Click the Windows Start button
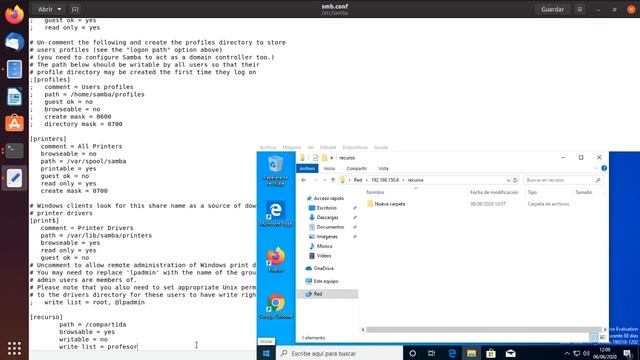Viewport: 640px width, 360px height. point(266,353)
